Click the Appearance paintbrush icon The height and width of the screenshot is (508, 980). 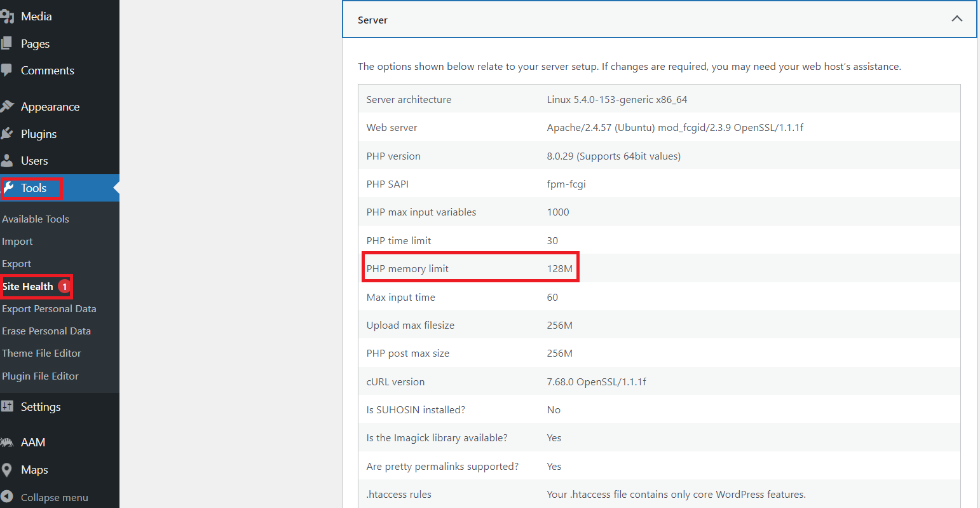[x=7, y=107]
